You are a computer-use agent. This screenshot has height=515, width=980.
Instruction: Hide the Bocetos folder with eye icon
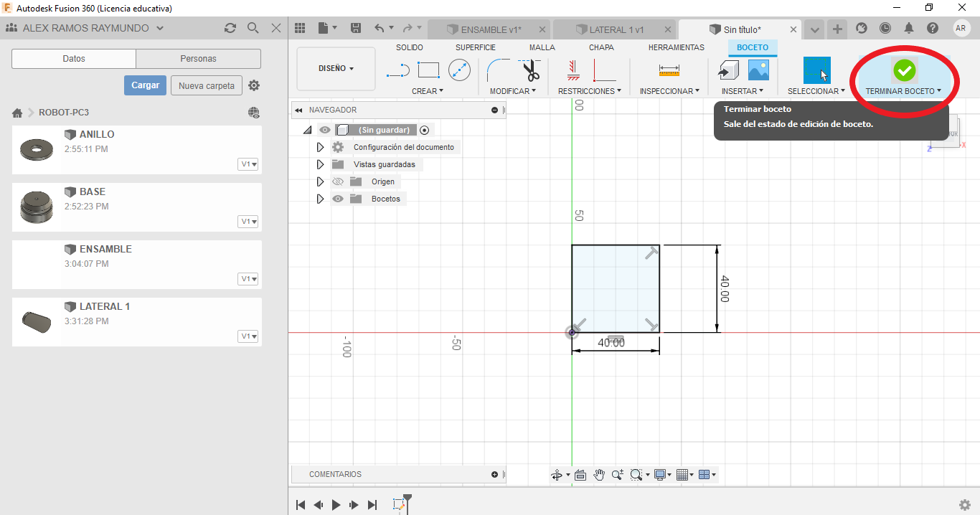(338, 199)
